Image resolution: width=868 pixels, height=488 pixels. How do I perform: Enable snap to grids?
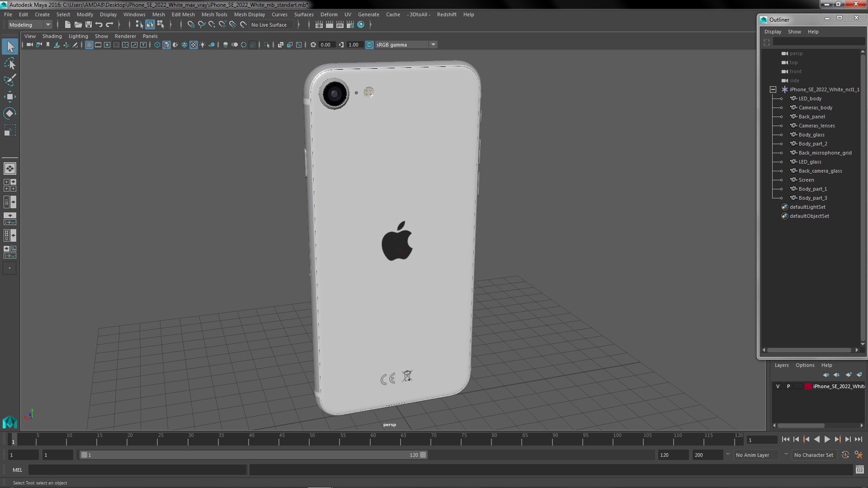pyautogui.click(x=191, y=25)
